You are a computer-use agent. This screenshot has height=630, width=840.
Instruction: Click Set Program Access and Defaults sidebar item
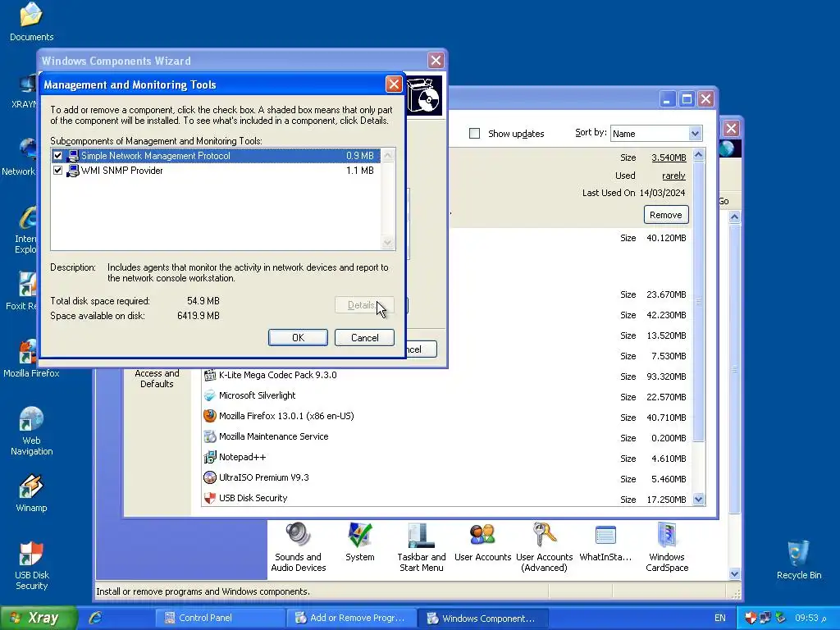[157, 378]
